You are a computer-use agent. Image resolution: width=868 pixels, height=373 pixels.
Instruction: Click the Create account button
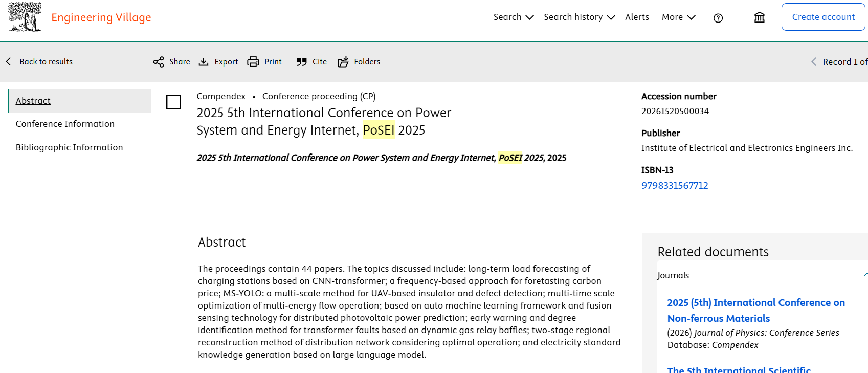823,17
